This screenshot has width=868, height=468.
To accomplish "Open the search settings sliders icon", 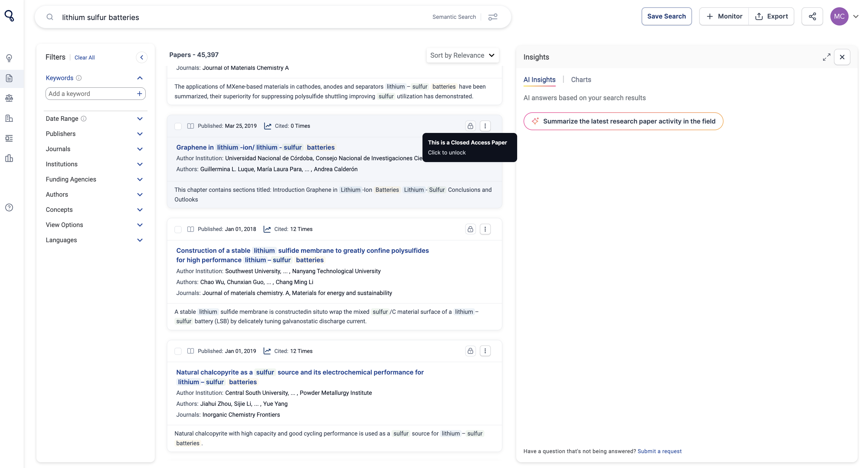I will click(x=493, y=17).
